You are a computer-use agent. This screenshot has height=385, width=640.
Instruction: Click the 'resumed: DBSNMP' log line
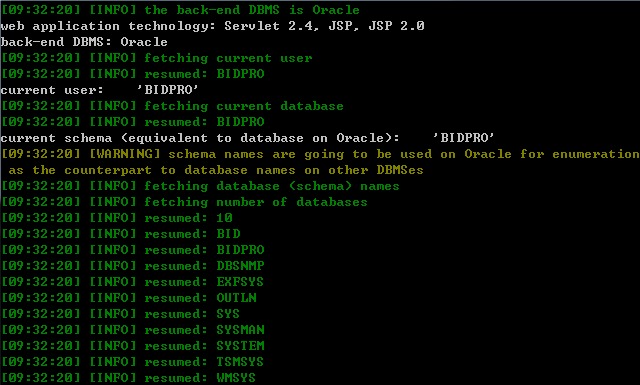(x=132, y=266)
